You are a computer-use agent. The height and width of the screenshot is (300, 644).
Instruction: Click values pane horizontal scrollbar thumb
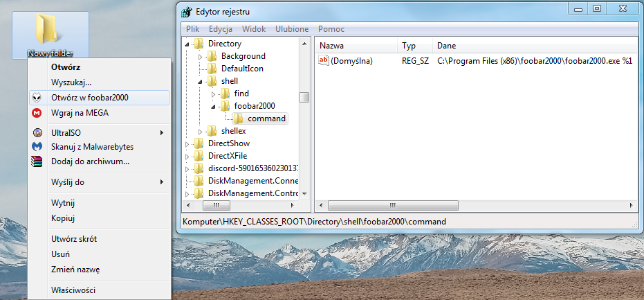pos(393,205)
